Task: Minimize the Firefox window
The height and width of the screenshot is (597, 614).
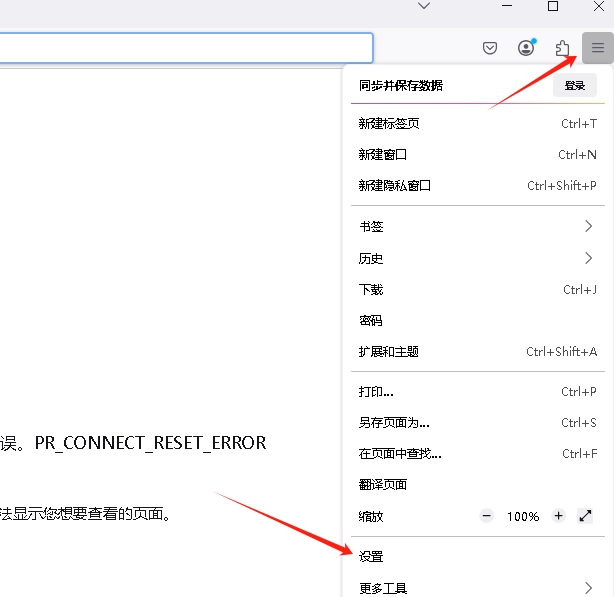Action: click(x=507, y=6)
